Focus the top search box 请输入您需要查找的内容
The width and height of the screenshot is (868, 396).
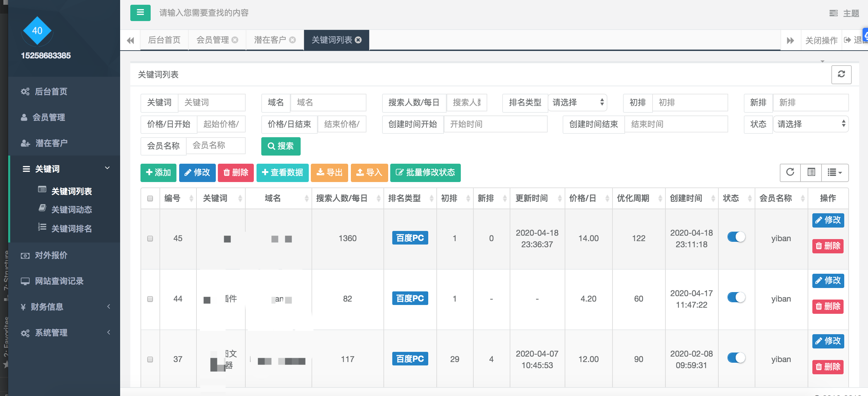tap(204, 13)
